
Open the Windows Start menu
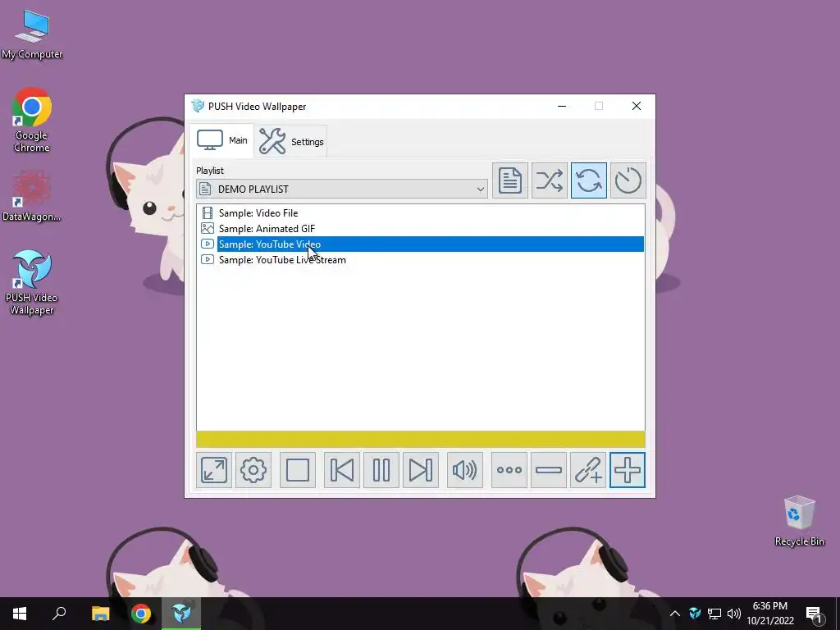[20, 614]
